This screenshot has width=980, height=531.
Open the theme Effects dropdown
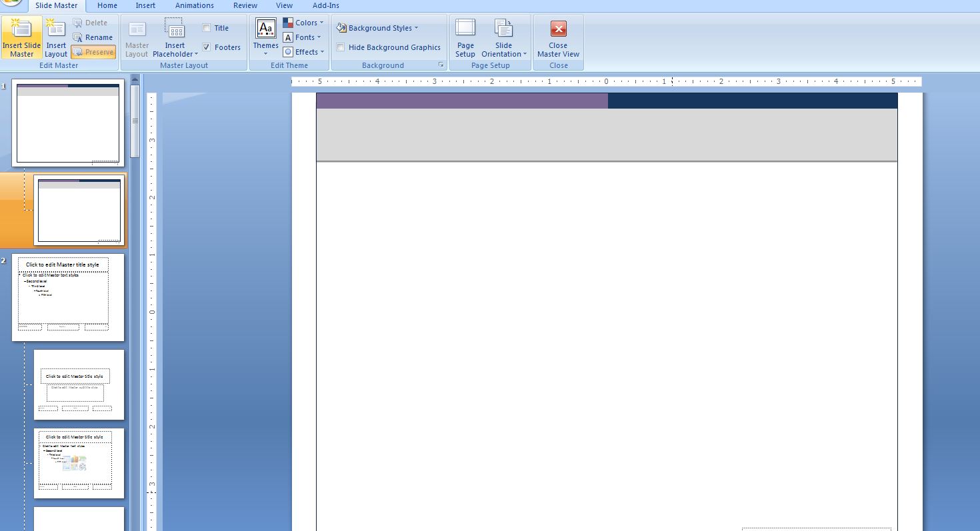click(x=303, y=52)
